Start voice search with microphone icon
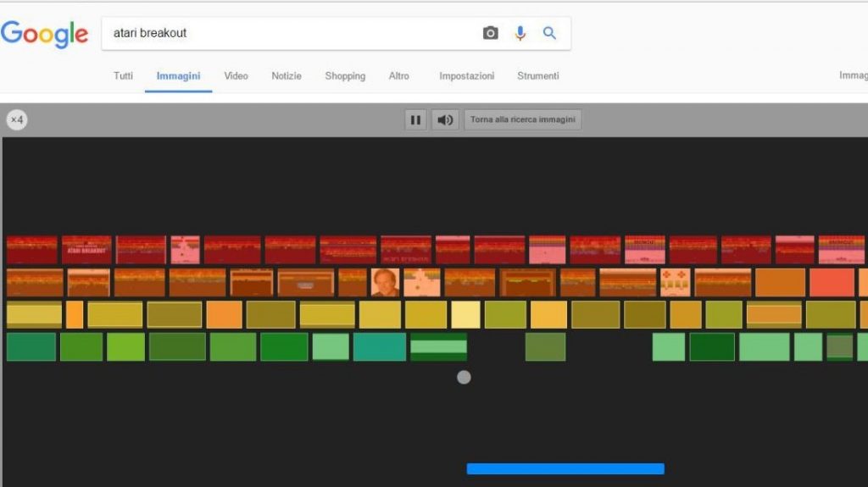This screenshot has height=487, width=868. (x=520, y=33)
